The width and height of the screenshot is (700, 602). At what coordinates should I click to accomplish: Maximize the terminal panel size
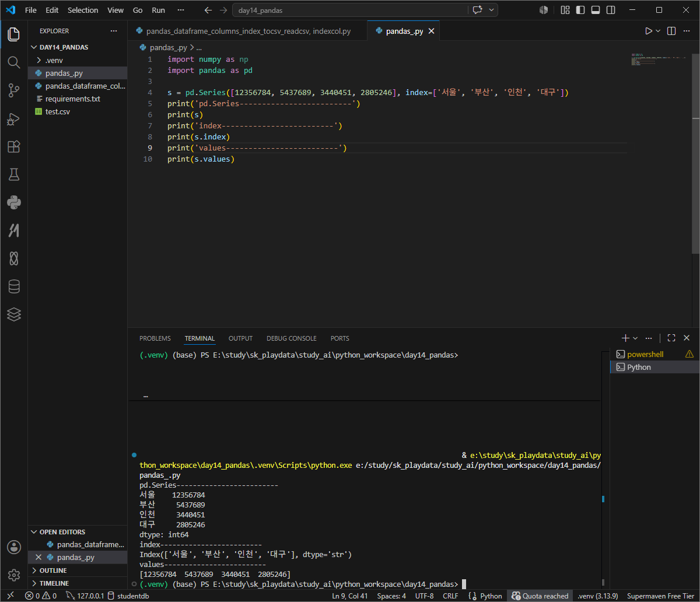(x=671, y=338)
